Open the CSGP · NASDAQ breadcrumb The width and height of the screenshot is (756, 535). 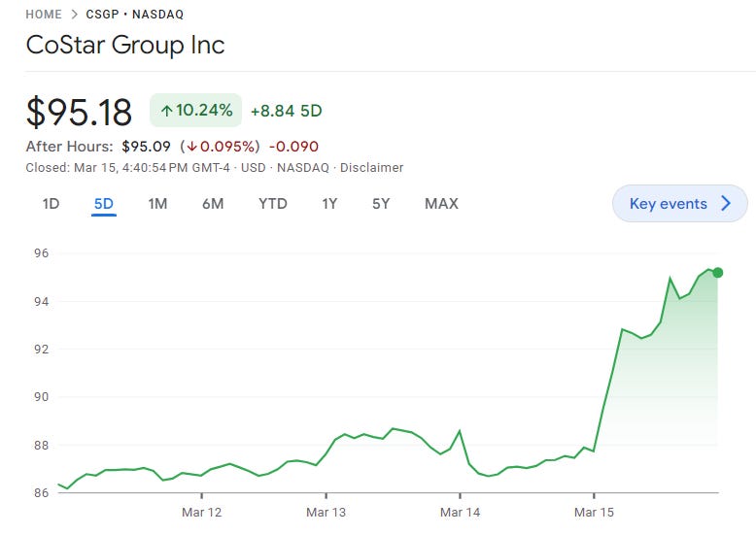coord(134,15)
